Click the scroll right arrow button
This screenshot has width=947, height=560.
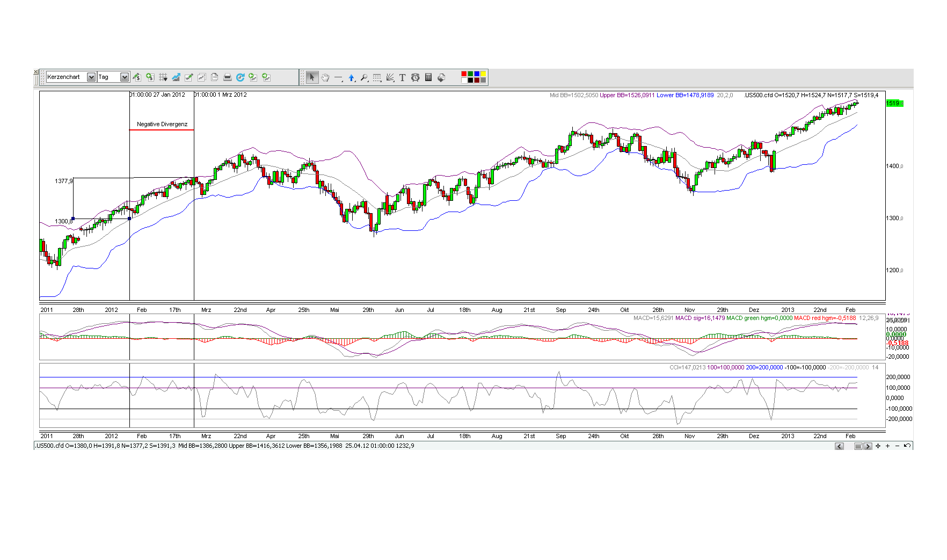point(868,446)
